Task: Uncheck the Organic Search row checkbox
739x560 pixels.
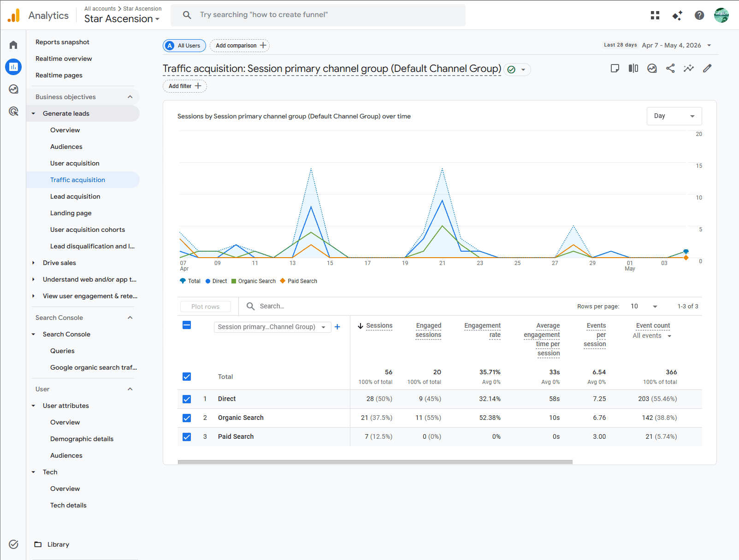Action: [187, 418]
